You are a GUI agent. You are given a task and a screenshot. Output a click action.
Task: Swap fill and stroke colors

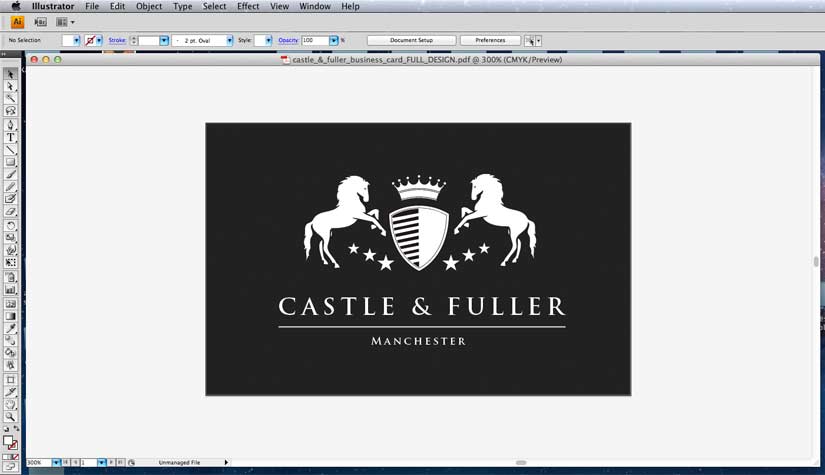click(x=16, y=429)
